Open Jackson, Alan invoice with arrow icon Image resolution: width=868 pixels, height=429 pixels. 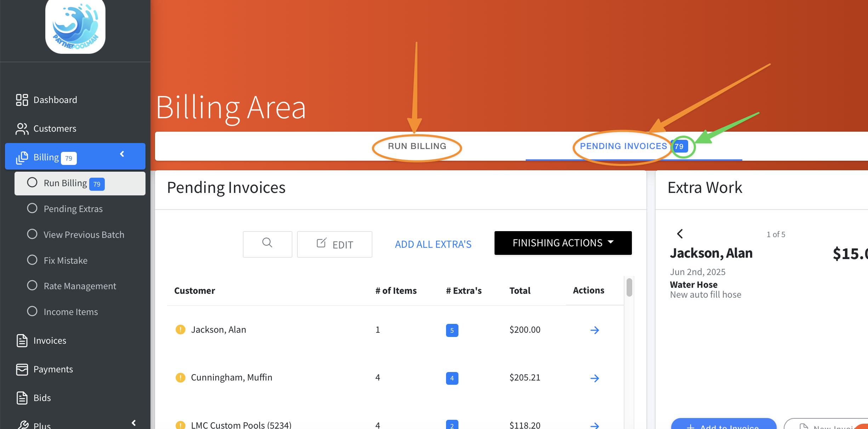[594, 330]
